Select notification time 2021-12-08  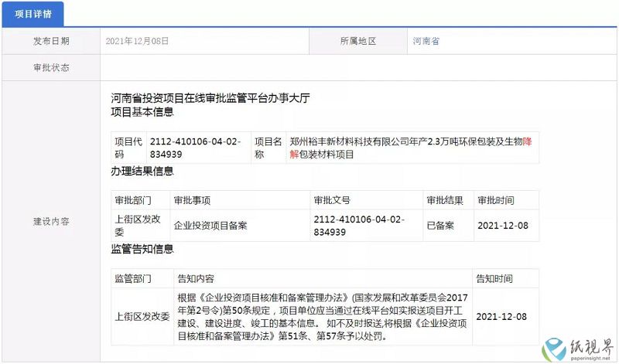click(x=501, y=317)
